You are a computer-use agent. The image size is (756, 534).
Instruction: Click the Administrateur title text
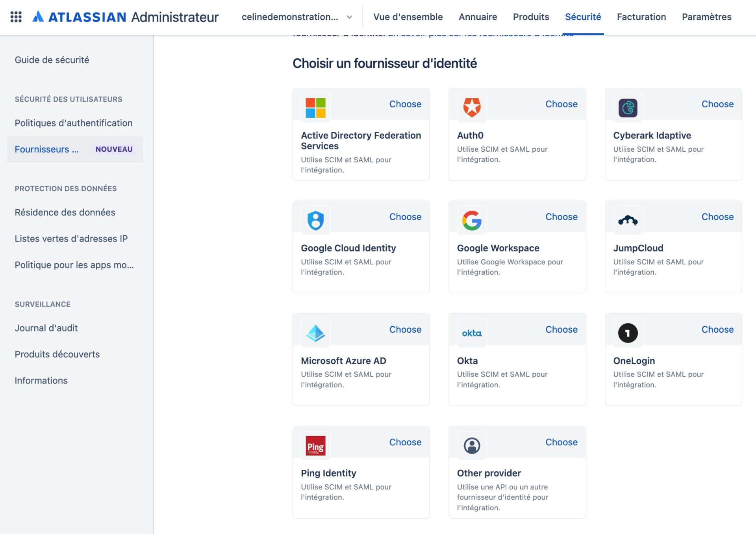pyautogui.click(x=175, y=17)
